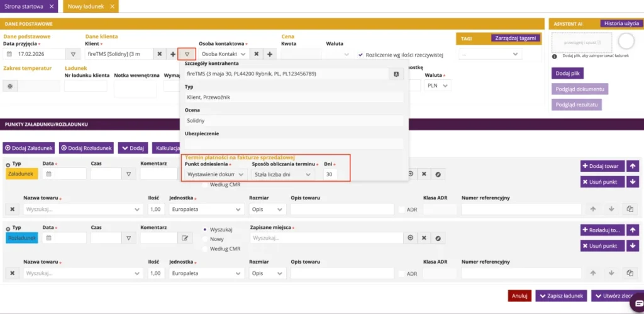Copy the Rozładunek goods row with copy icon

[630, 273]
